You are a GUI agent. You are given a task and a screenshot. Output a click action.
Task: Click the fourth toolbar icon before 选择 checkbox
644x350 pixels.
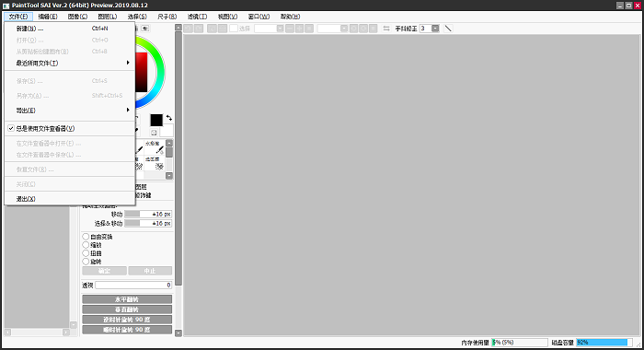[x=223, y=29]
